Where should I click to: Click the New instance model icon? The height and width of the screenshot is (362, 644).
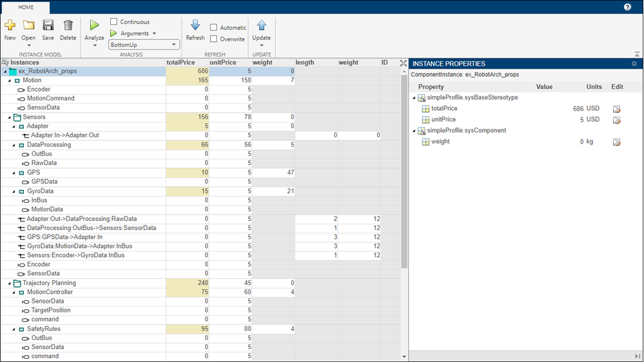point(10,26)
